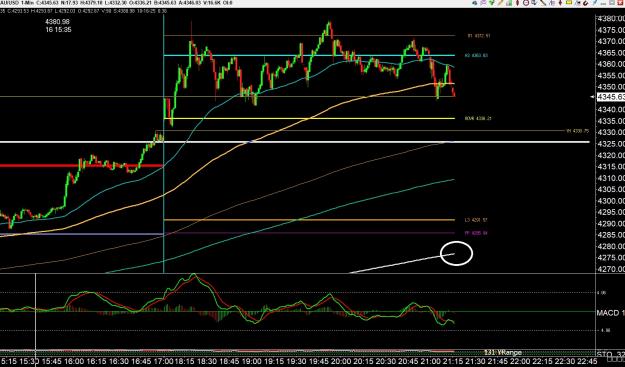625x367 pixels.
Task: Click the AUDUSD 1-Min chart title text
Action: tap(16, 3)
